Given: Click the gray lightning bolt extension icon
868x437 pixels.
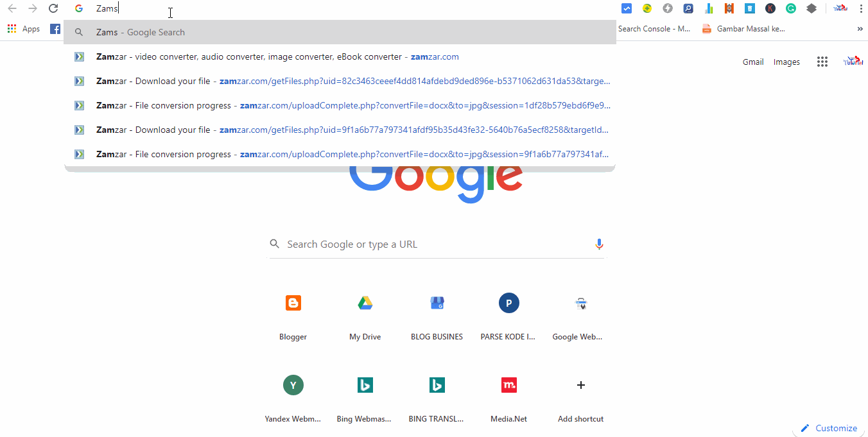Looking at the screenshot, I should [x=668, y=8].
